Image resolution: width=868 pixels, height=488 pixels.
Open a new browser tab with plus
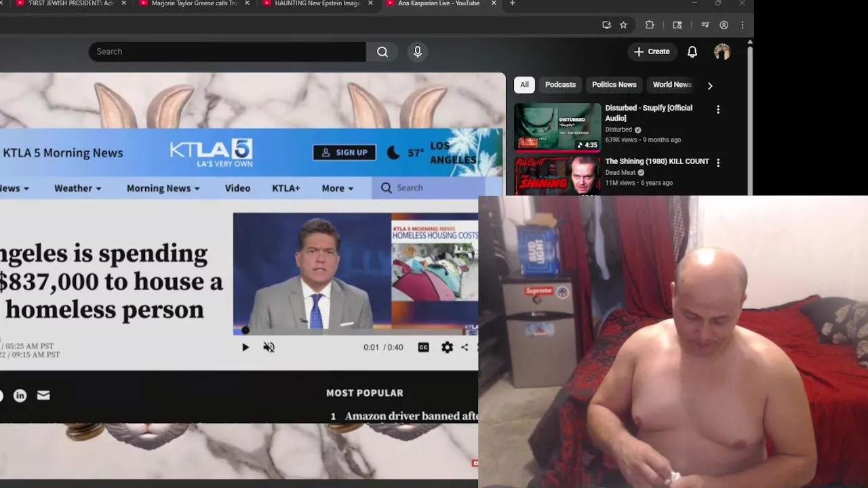(512, 3)
